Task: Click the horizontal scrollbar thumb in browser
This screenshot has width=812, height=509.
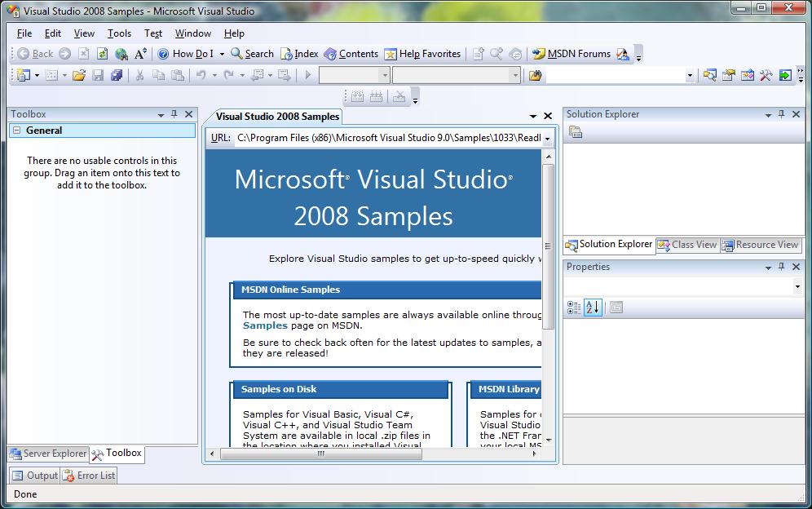Action: click(x=321, y=454)
